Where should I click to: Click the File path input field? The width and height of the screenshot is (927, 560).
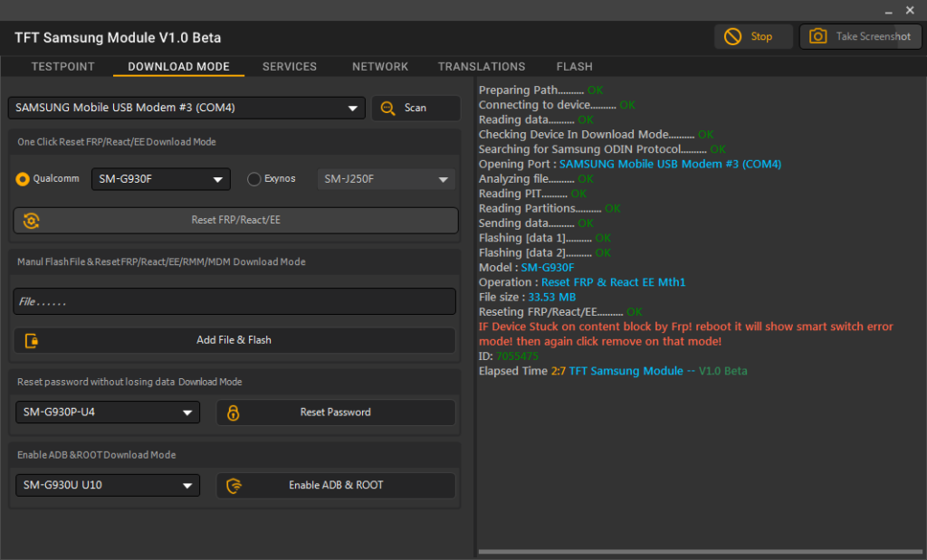[x=234, y=301]
